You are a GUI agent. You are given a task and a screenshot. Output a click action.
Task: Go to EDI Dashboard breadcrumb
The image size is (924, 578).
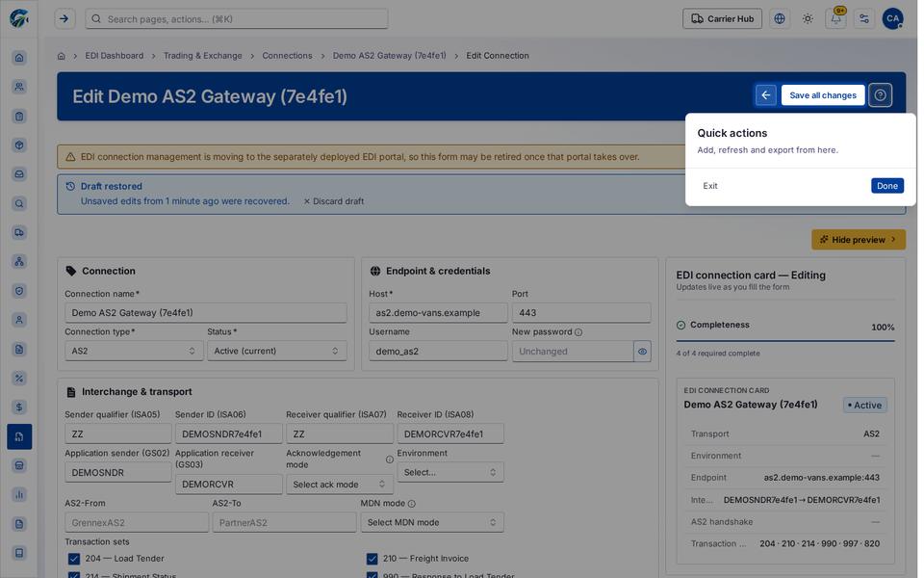point(115,56)
